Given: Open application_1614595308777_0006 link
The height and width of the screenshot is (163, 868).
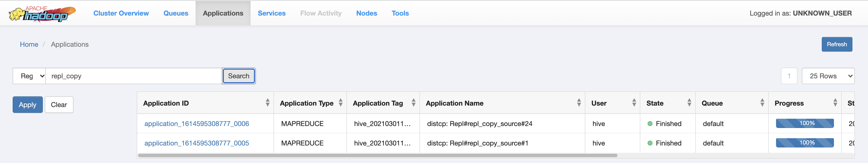Looking at the screenshot, I should [x=197, y=124].
